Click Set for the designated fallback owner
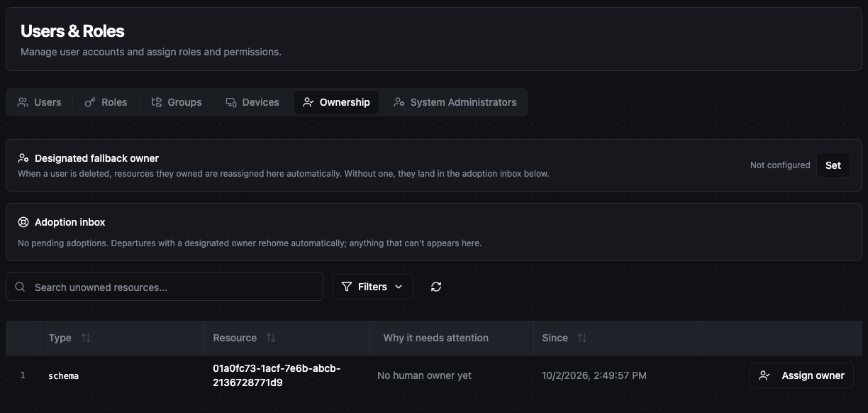The height and width of the screenshot is (413, 868). tap(833, 165)
